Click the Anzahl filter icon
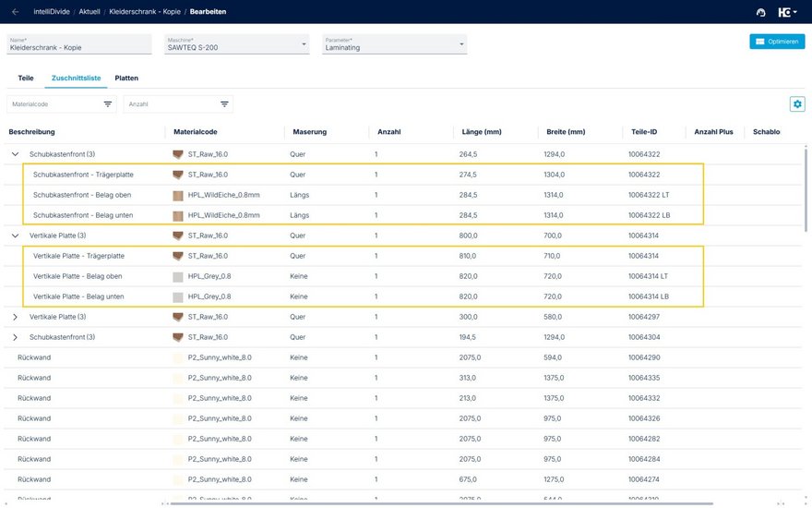 224,104
